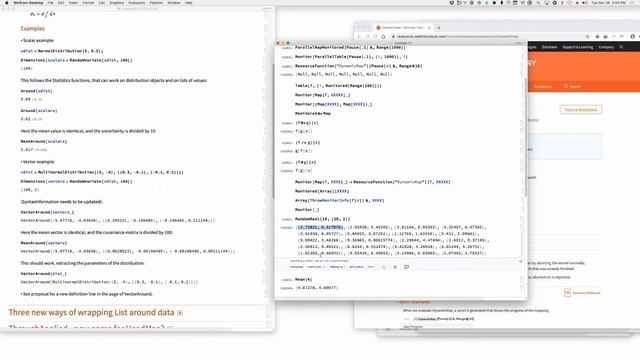Click the RandomReal[10, {20, 2}] input

point(322,219)
